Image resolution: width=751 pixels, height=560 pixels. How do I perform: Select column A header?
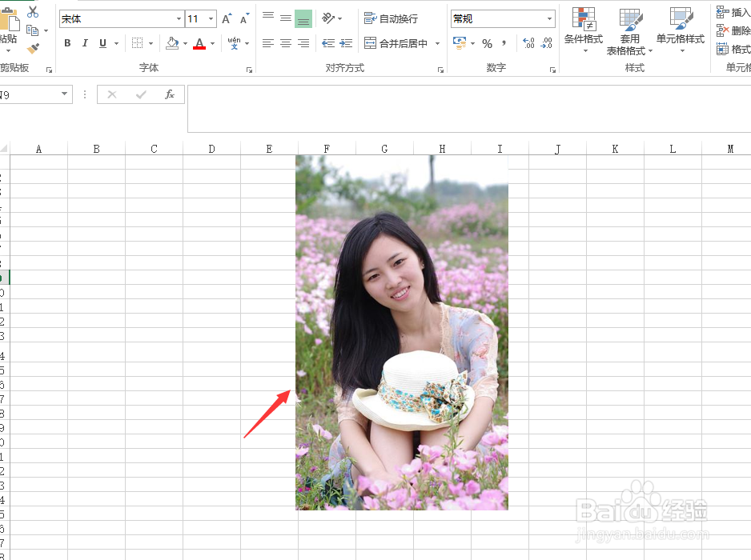(x=38, y=149)
